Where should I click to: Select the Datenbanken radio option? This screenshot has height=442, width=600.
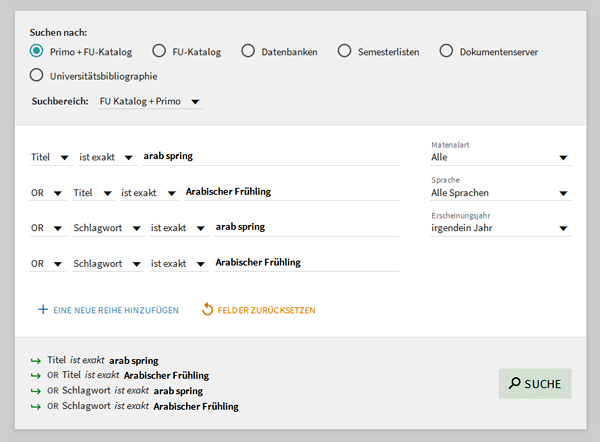pyautogui.click(x=248, y=51)
